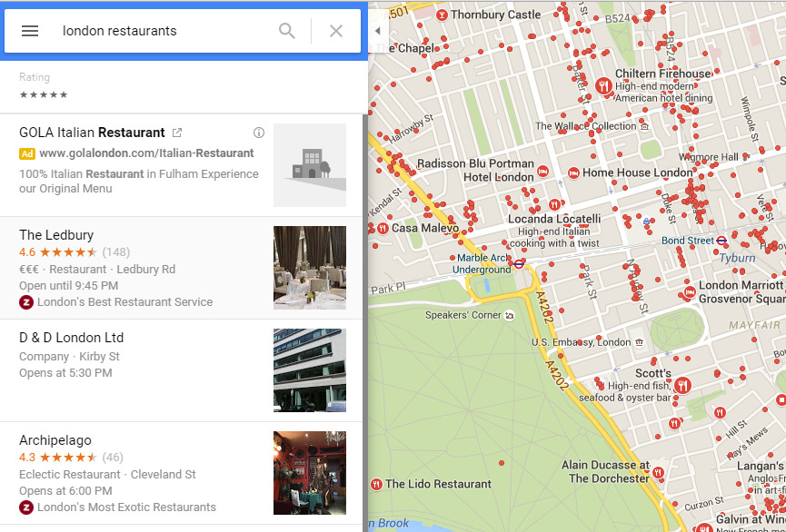Open the GOLA Italian Restaurant ad title
This screenshot has height=532, width=786.
[x=92, y=133]
